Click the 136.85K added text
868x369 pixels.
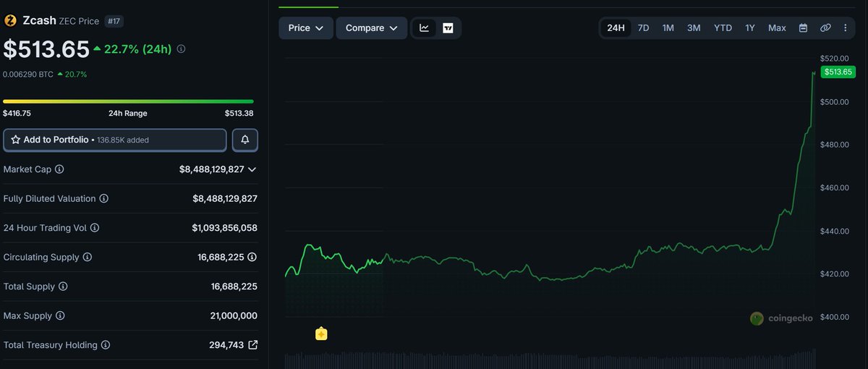click(123, 140)
